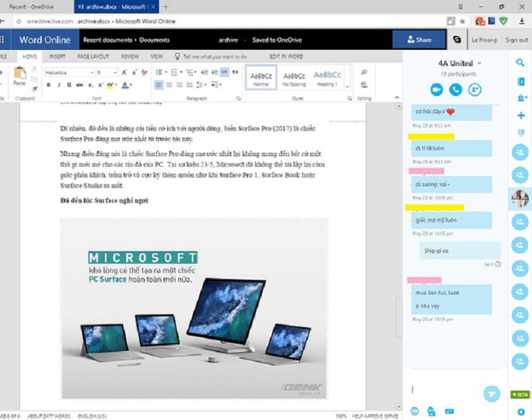The image size is (532, 420).
Task: Click EDIT IN WORD
Action: tap(287, 56)
